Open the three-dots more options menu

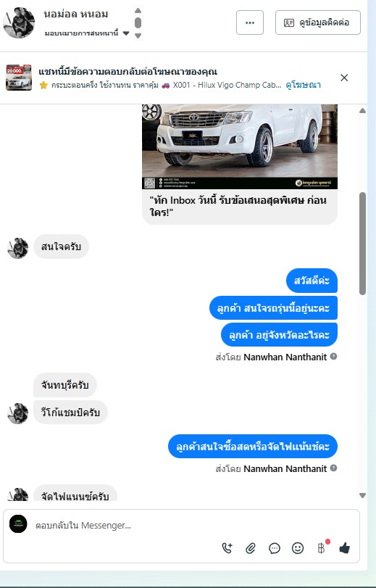pyautogui.click(x=250, y=22)
